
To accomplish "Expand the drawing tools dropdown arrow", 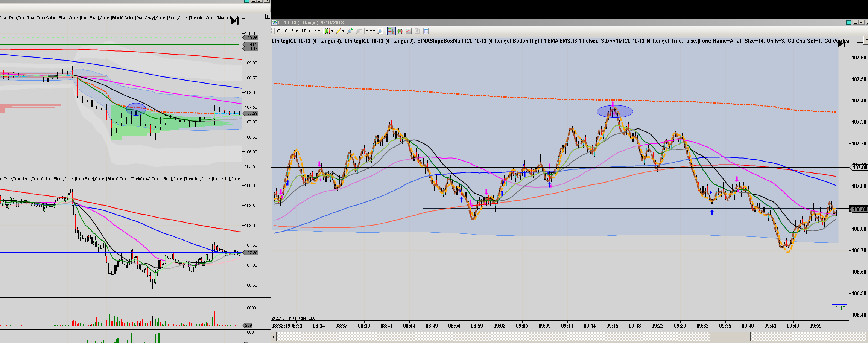I will (343, 31).
